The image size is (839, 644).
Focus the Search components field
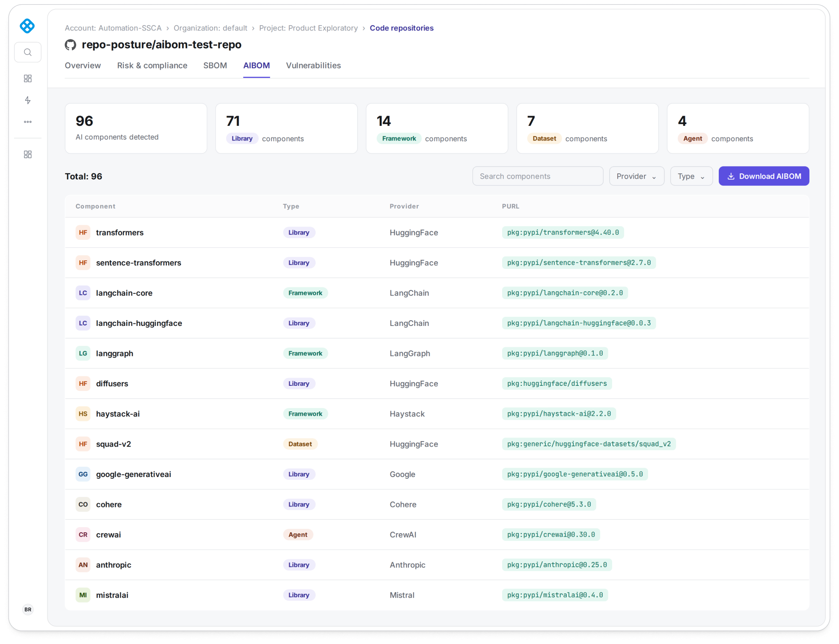(x=538, y=176)
